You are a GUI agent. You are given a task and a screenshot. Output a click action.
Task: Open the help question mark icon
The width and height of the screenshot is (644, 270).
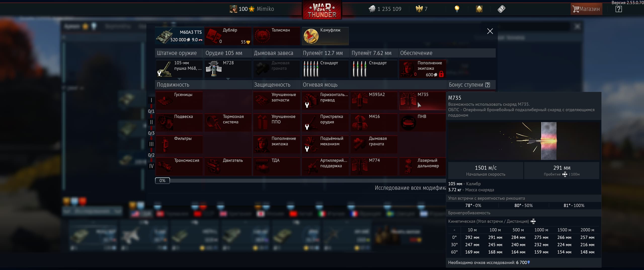(x=619, y=9)
